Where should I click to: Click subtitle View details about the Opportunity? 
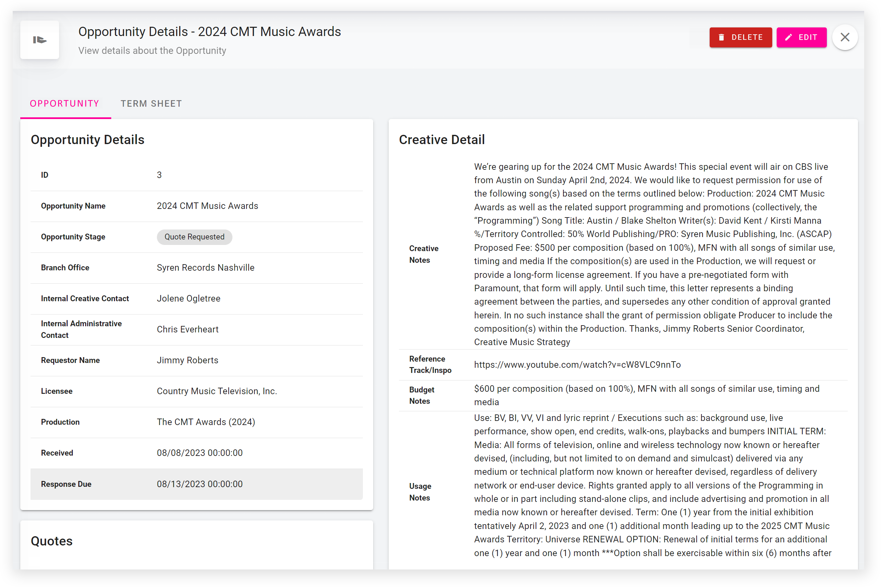point(152,50)
